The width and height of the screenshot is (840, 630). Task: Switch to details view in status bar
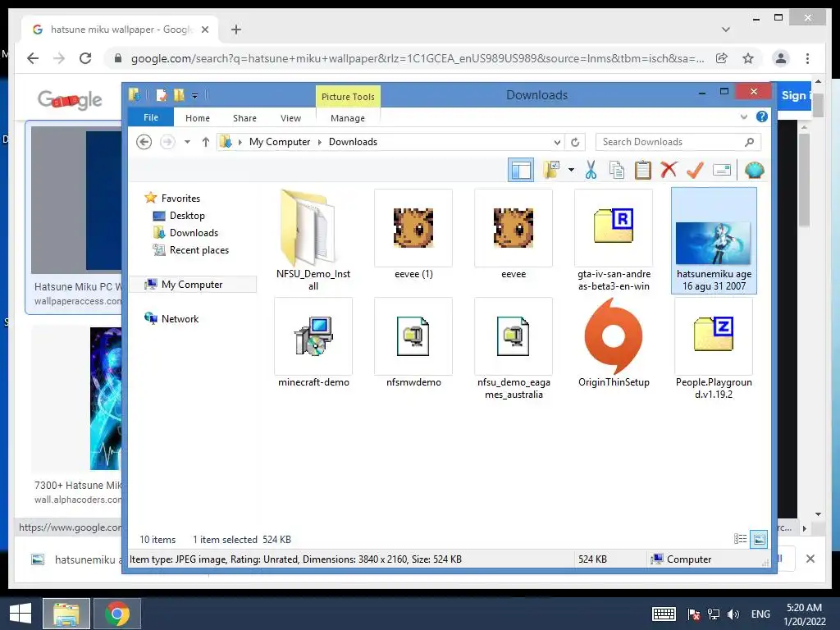[741, 540]
